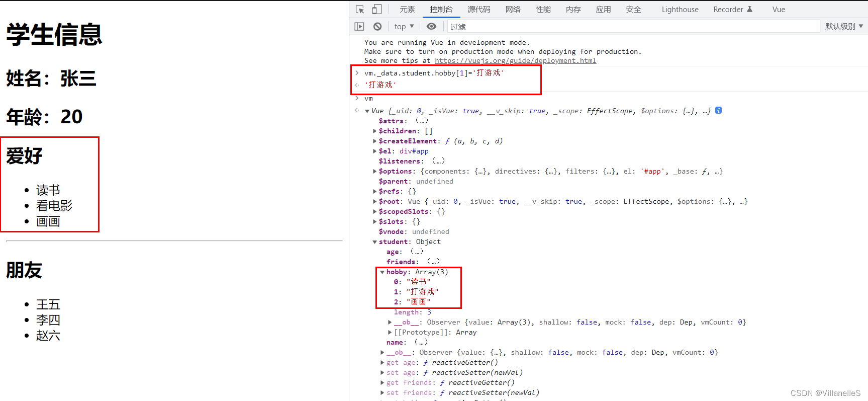Switch to the 应用 tab

[x=604, y=10]
